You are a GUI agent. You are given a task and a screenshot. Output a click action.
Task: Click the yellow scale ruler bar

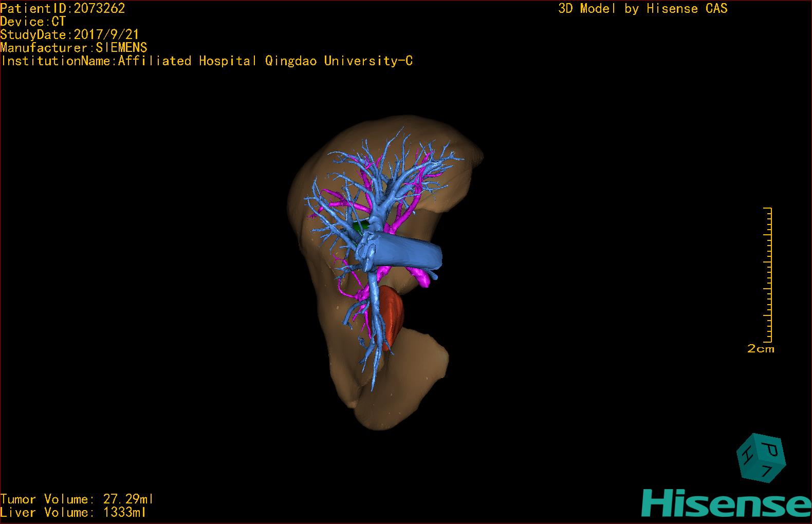coord(768,275)
